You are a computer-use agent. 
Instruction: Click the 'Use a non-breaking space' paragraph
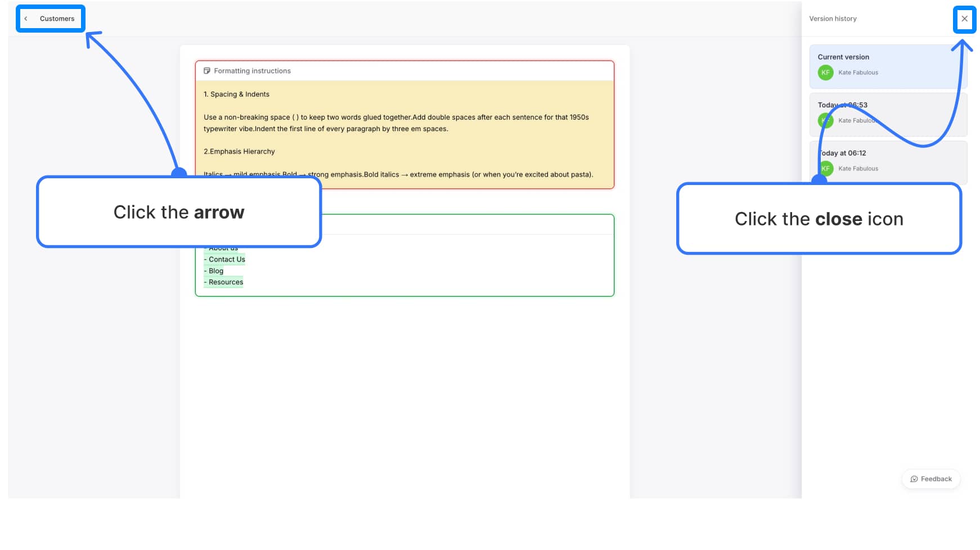pos(396,123)
